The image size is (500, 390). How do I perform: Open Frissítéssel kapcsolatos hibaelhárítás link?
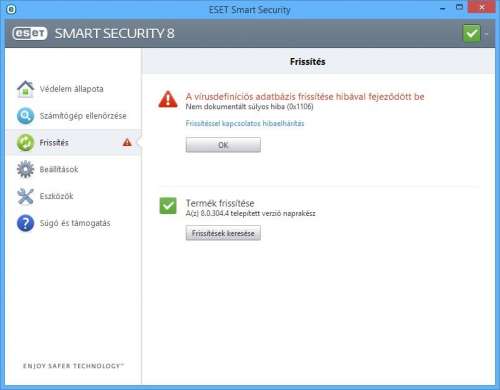(245, 123)
